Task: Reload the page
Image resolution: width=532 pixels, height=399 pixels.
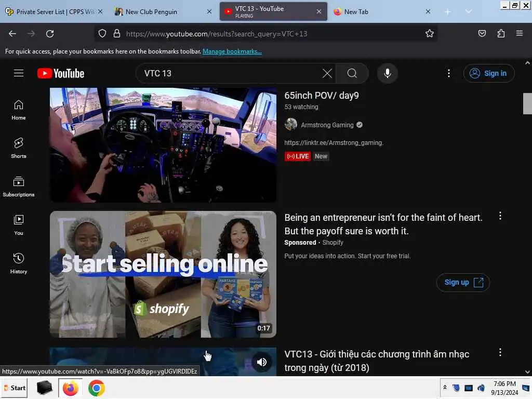Action: (x=50, y=34)
